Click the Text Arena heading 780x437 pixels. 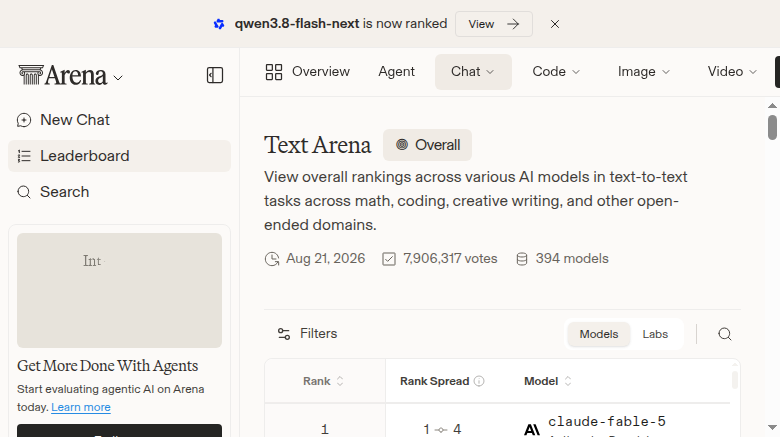coord(317,145)
